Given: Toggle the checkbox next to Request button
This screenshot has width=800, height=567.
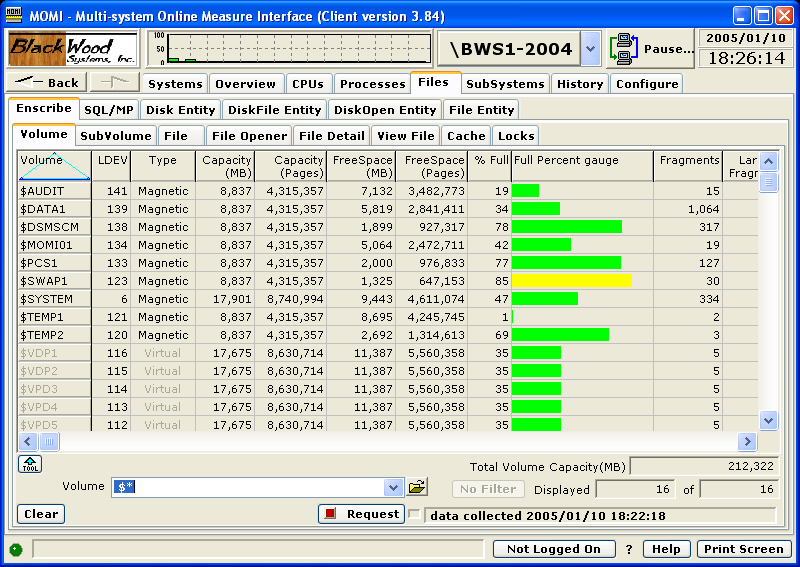Looking at the screenshot, I should [414, 514].
